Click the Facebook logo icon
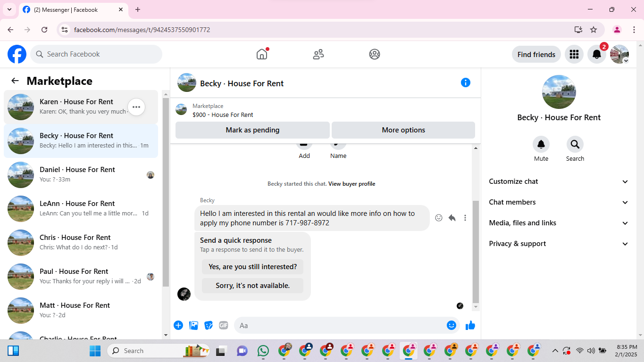The height and width of the screenshot is (362, 644). (x=17, y=54)
